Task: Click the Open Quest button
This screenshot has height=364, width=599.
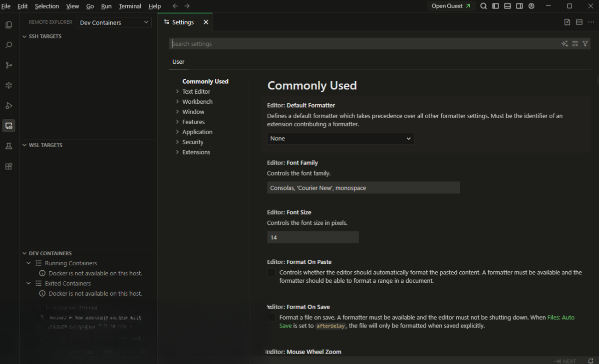Action: 451,6
